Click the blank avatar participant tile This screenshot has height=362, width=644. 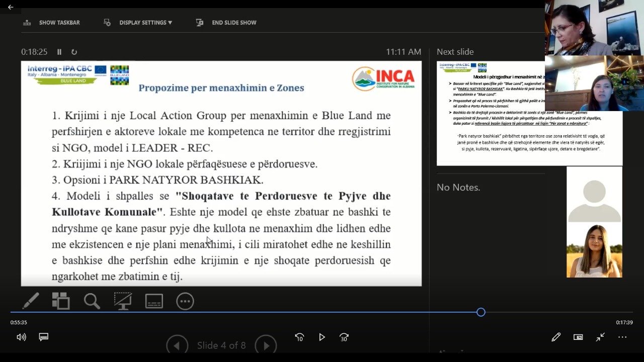pos(594,195)
